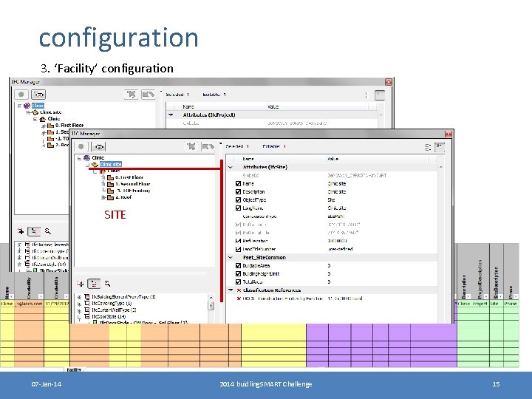This screenshot has width=532, height=399.
Task: Click the add-pointer icon in back window's lower toolbar
Action: pyautogui.click(x=21, y=231)
